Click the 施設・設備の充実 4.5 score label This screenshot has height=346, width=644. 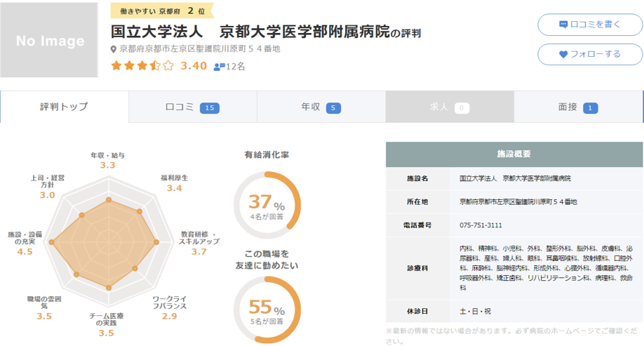[25, 243]
